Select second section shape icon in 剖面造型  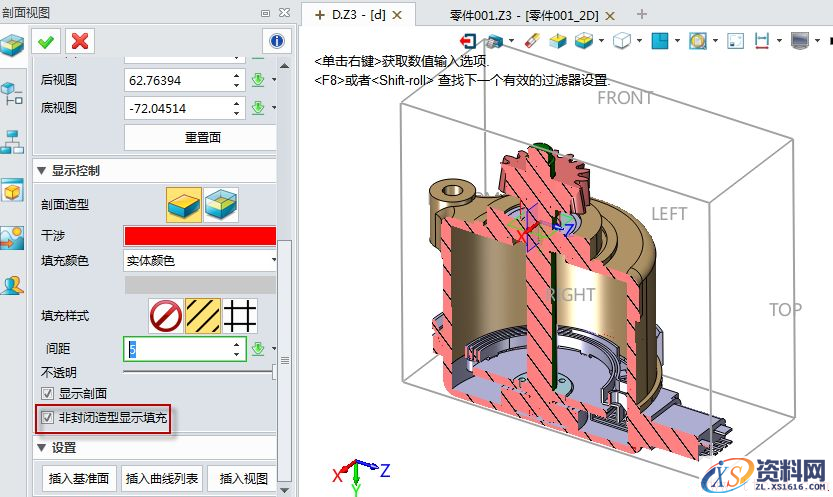pyautogui.click(x=221, y=204)
